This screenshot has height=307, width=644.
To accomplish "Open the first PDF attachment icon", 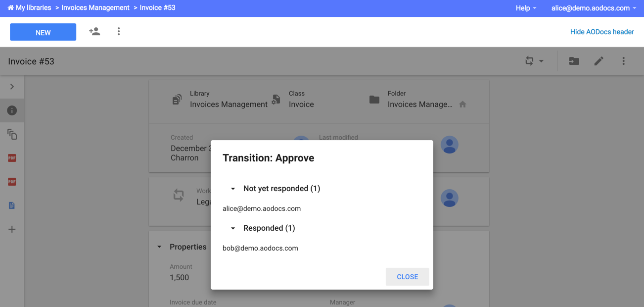I will point(12,158).
